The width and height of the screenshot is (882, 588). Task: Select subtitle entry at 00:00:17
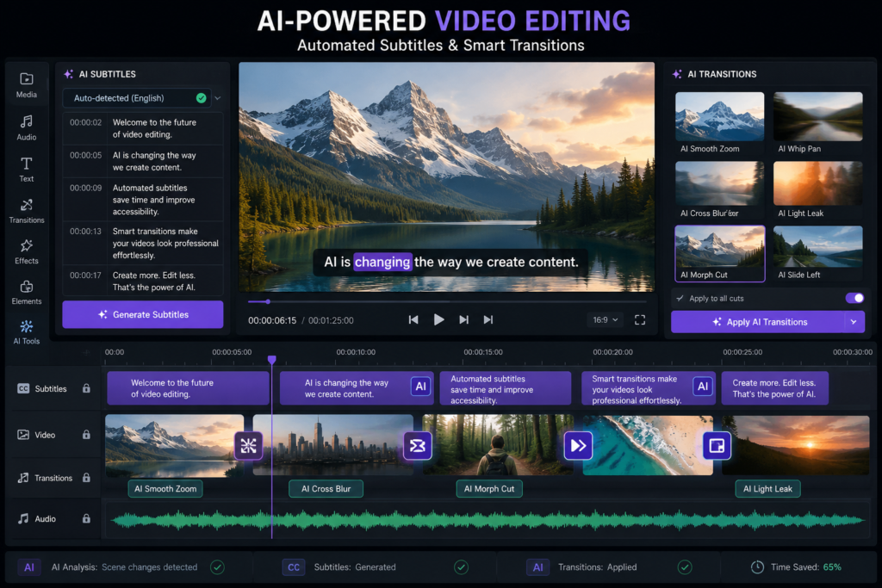143,281
